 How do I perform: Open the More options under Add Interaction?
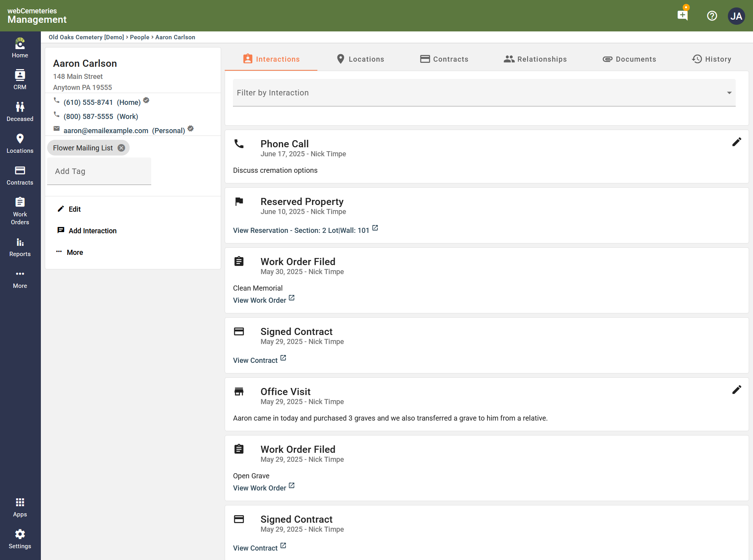click(75, 252)
